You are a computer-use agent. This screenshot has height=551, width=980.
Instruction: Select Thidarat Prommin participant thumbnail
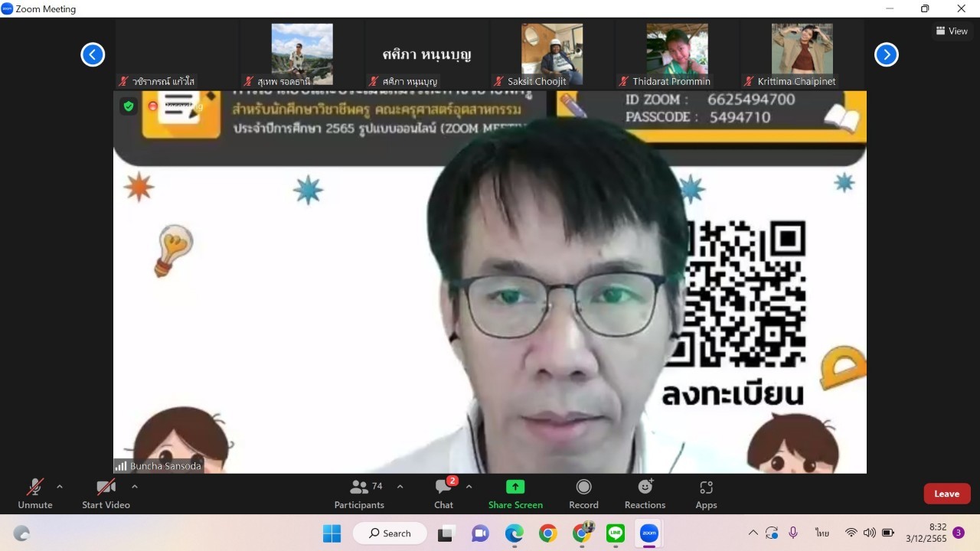click(677, 54)
